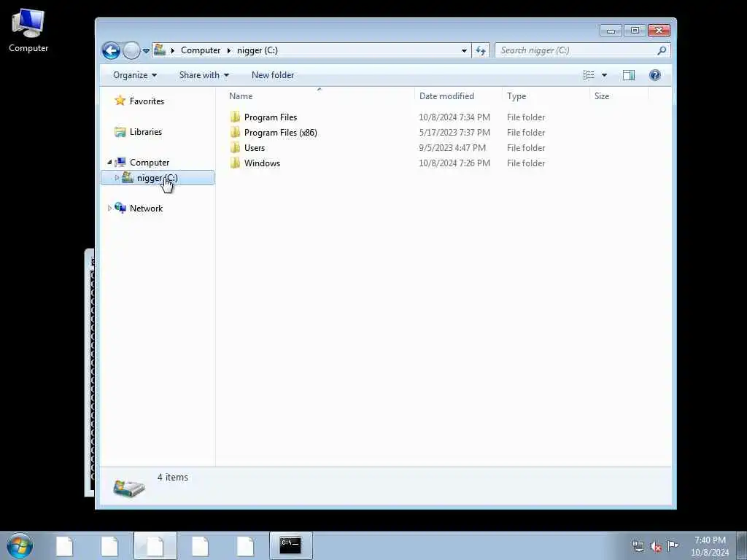Change the view with the view icon
The height and width of the screenshot is (560, 747).
(589, 75)
